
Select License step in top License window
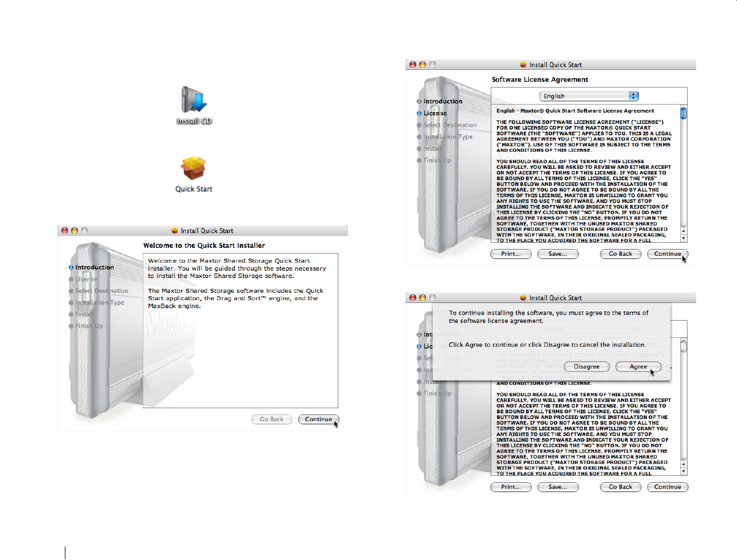click(x=432, y=113)
